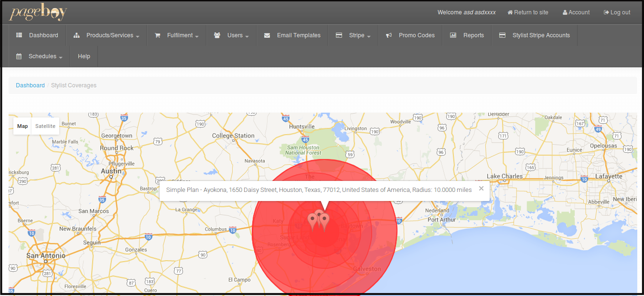Click the Galveston map label
The image size is (644, 296).
(367, 269)
